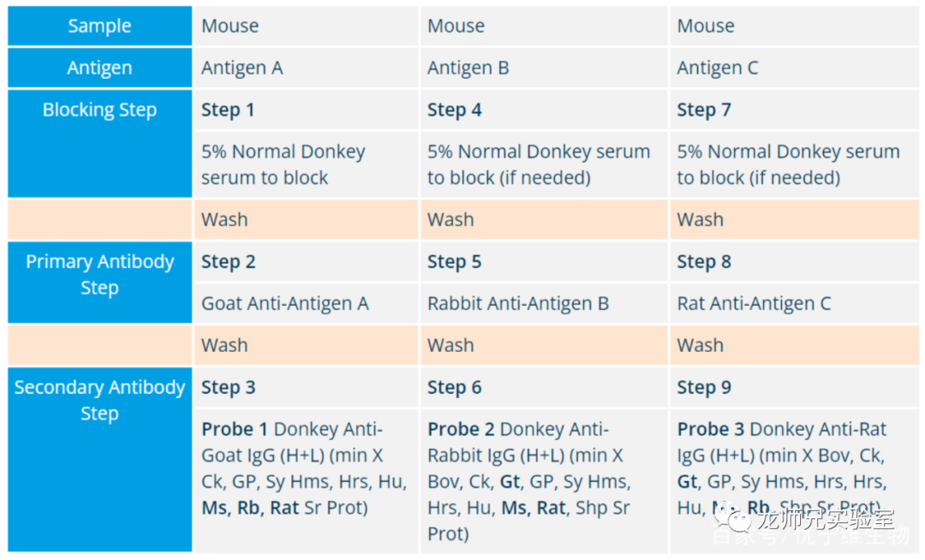Click the Antigen C cell
This screenshot has height=560, width=925.
(x=717, y=68)
